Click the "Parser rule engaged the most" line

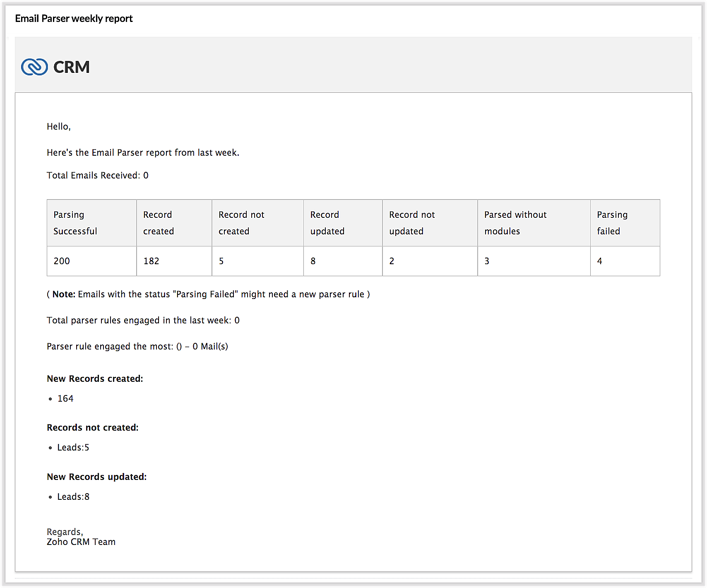tap(137, 346)
